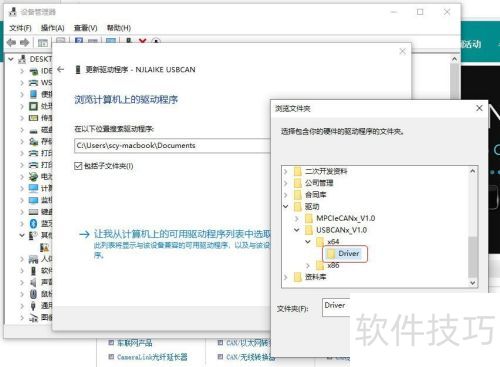The image size is (500, 367).
Task: Open the 查看(V) menu
Action: (x=85, y=28)
